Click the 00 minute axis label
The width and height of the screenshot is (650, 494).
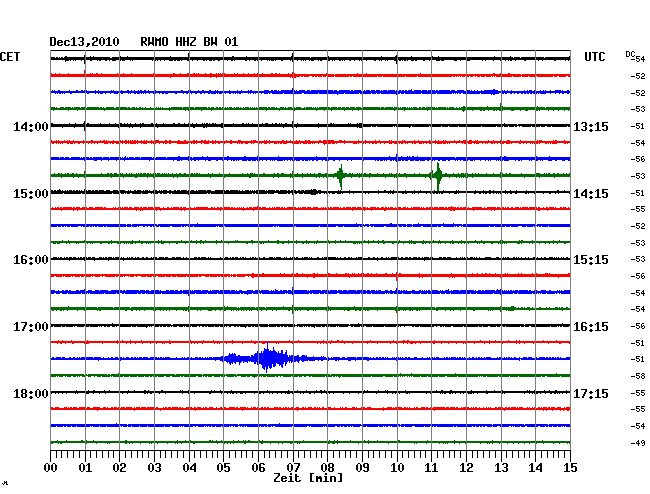[51, 468]
